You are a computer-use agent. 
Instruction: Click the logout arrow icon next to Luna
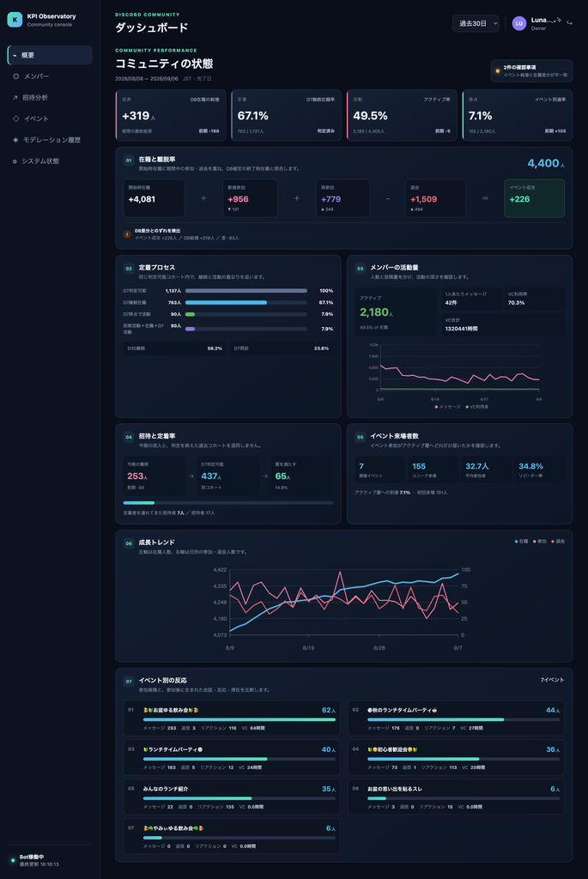[569, 23]
